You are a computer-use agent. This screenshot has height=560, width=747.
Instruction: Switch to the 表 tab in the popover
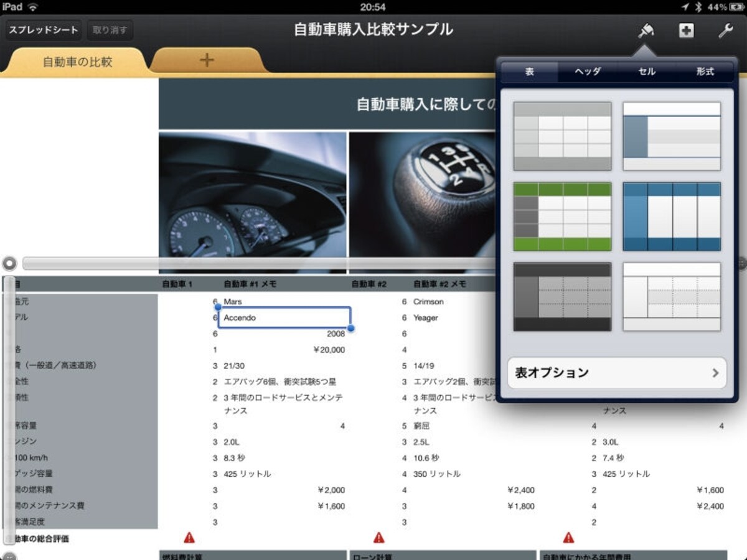pos(530,72)
